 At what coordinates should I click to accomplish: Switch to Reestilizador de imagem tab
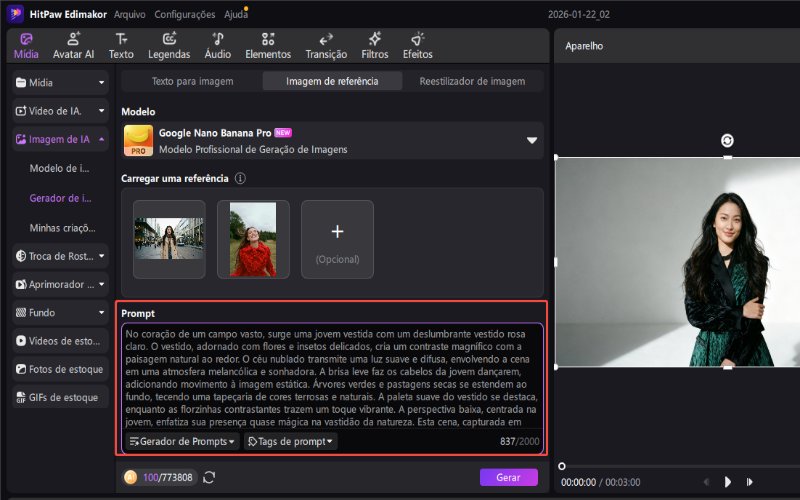[x=472, y=81]
